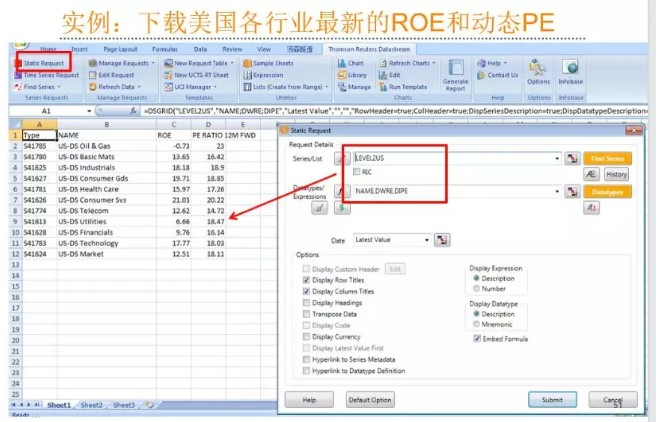Open the Page Layout ribbon tab

120,48
